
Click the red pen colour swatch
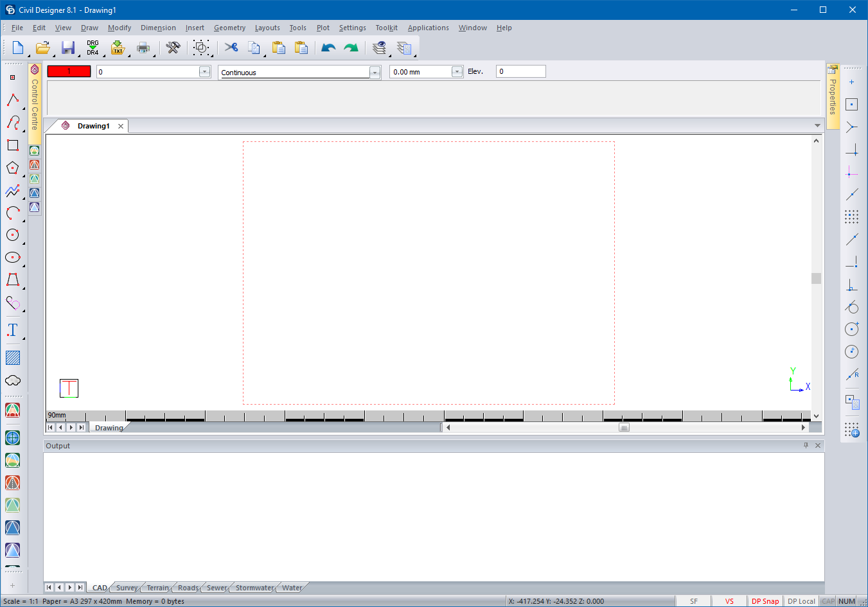[69, 71]
